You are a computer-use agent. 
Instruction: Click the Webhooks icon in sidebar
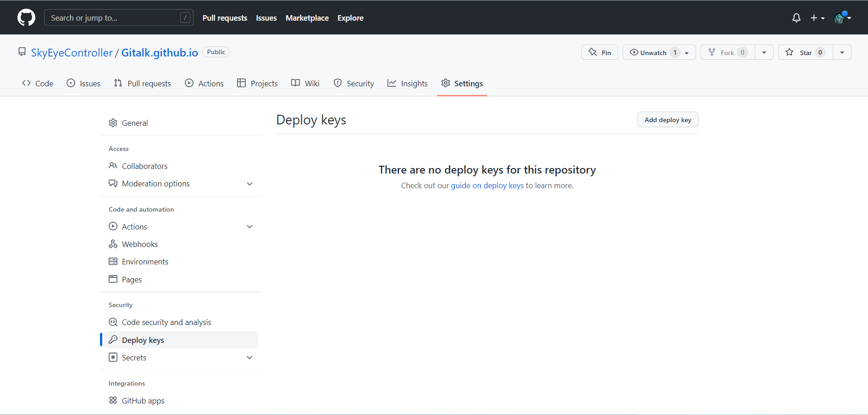[113, 244]
